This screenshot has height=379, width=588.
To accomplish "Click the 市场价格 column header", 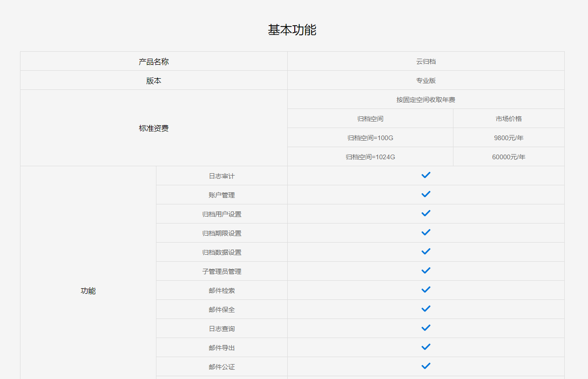I will [508, 119].
